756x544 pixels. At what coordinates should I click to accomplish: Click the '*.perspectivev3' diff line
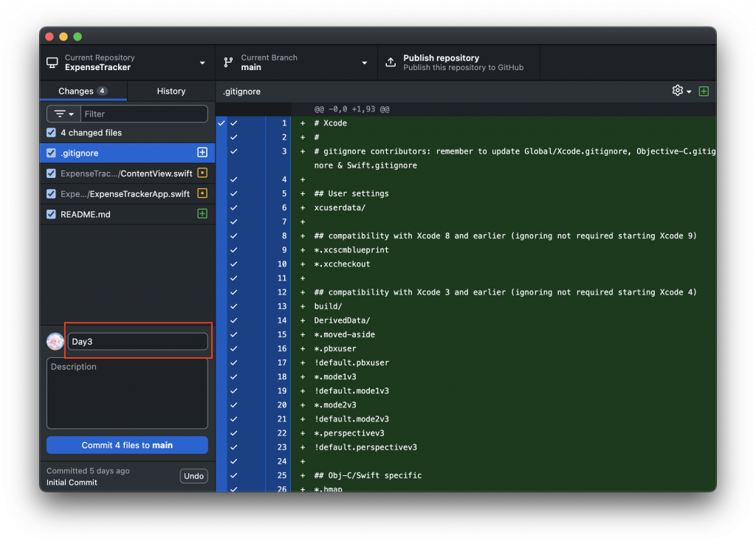coord(349,433)
